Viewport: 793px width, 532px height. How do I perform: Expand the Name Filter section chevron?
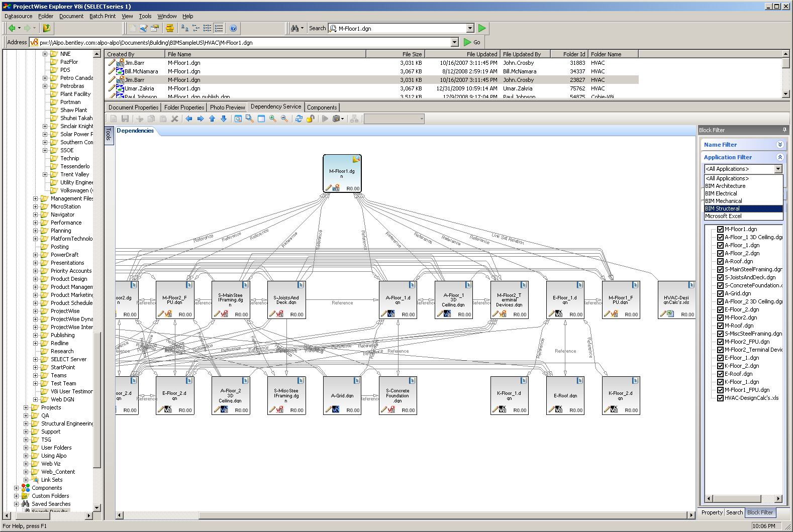(780, 145)
